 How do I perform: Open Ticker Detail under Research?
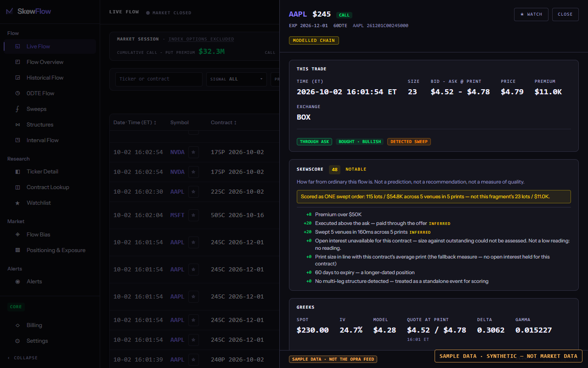point(50,172)
